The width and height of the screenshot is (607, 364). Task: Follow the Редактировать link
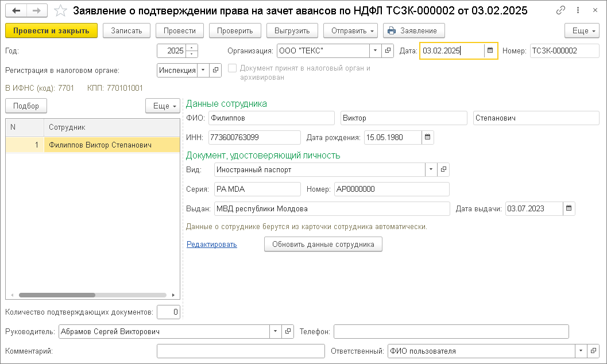212,245
